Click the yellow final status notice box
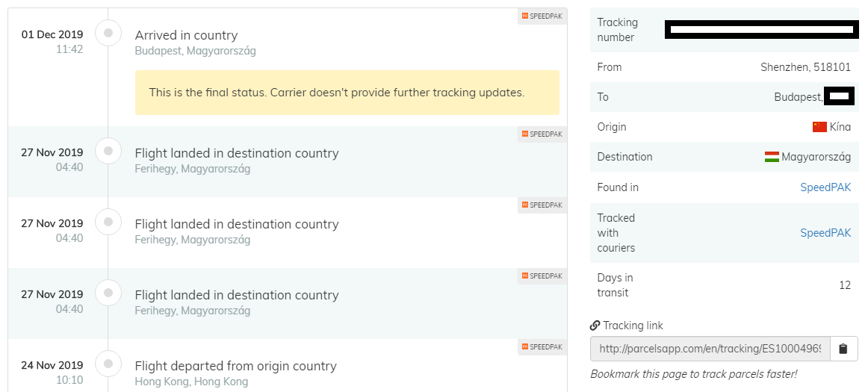The height and width of the screenshot is (392, 868). click(347, 93)
